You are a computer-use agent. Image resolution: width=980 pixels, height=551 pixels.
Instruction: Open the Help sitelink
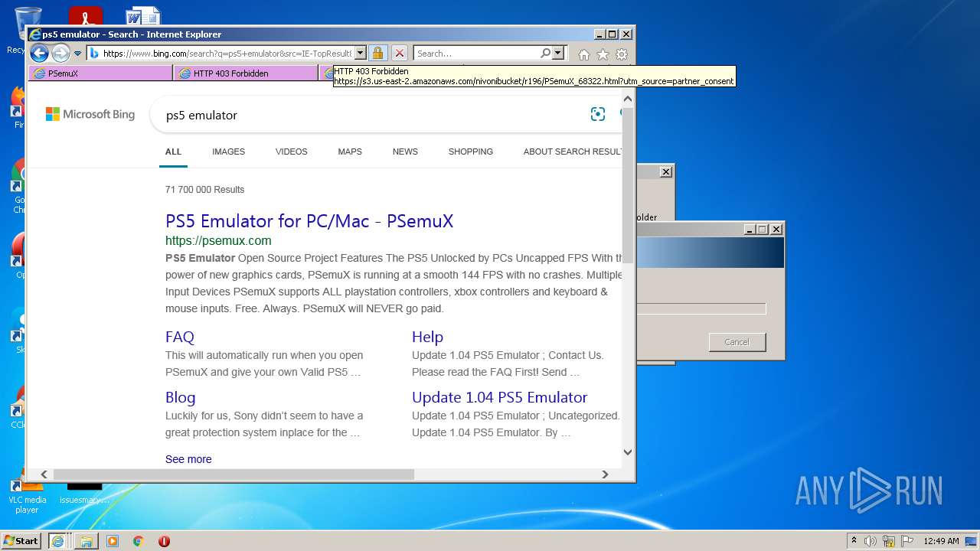[427, 337]
